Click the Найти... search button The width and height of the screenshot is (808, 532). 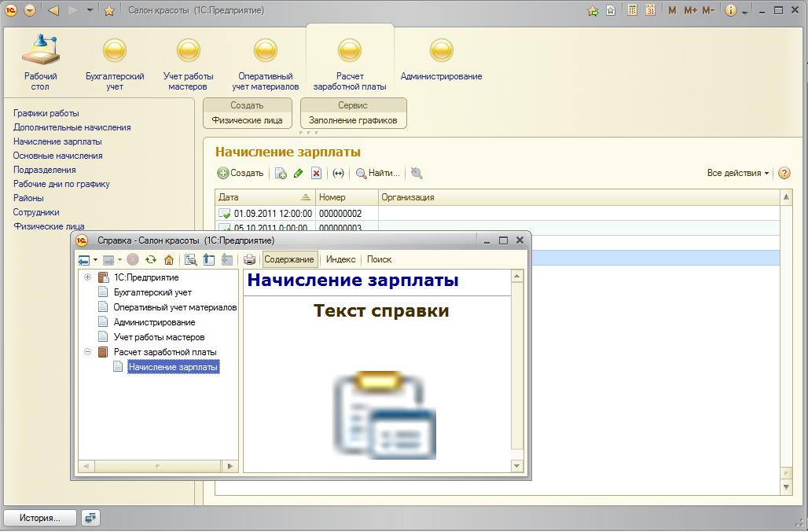tap(378, 173)
